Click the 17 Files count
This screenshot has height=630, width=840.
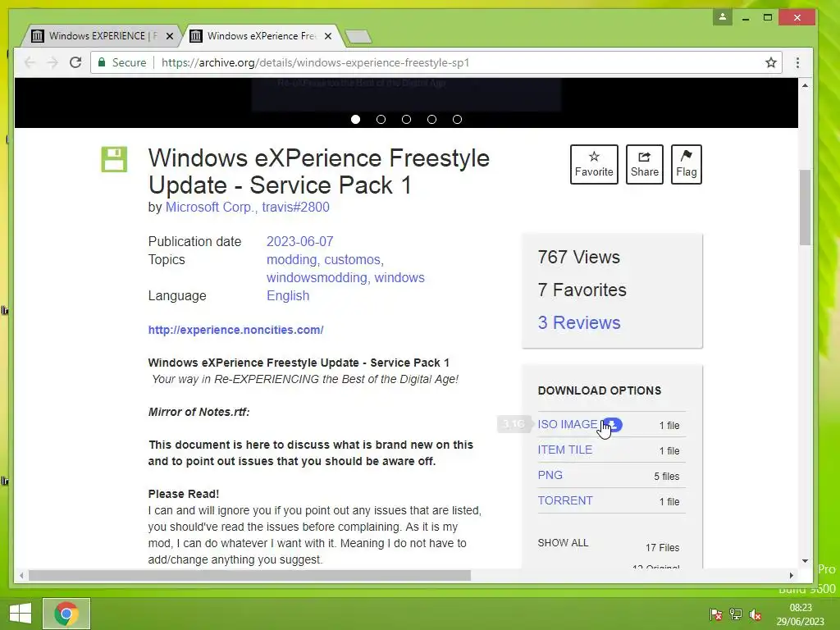[662, 547]
